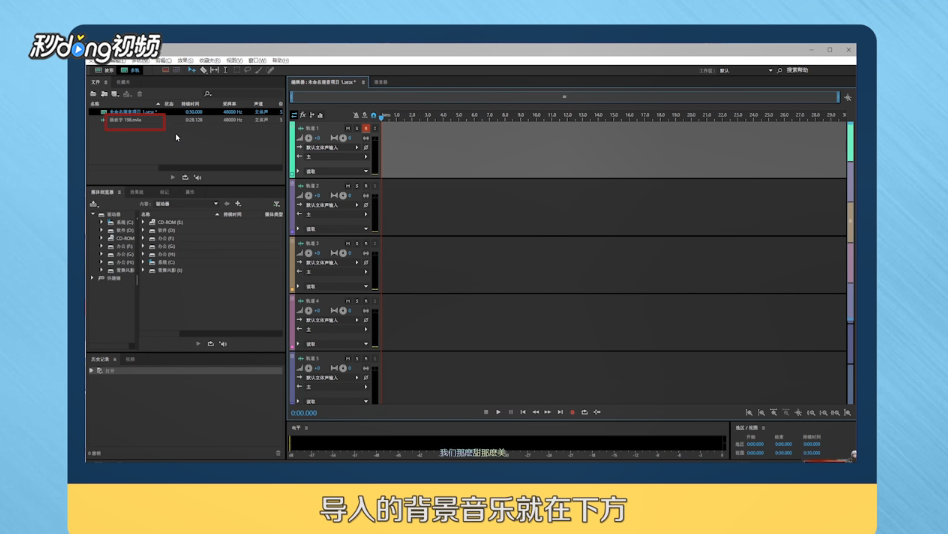Switch to Waveform view button

(x=104, y=70)
